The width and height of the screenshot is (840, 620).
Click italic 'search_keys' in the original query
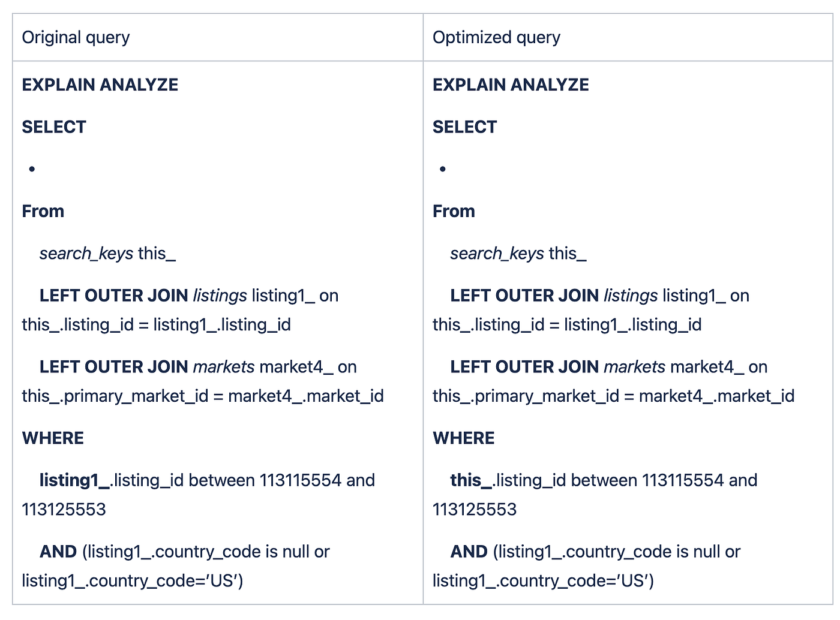point(86,254)
